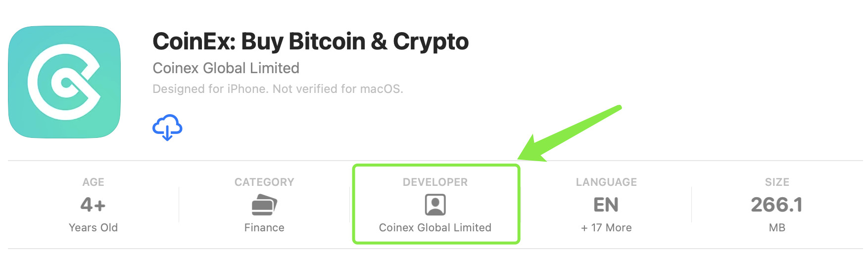Click the cloud download icon
868x259 pixels.
click(x=167, y=128)
